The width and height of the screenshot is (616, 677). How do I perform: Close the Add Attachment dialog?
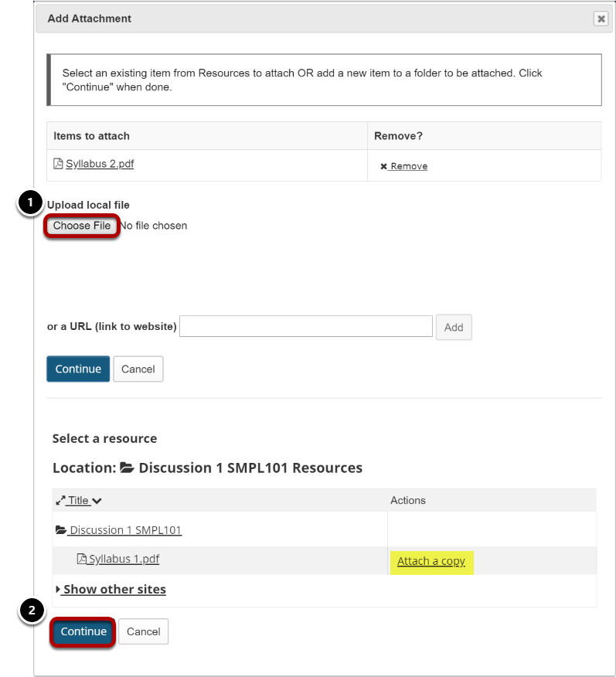tap(601, 19)
